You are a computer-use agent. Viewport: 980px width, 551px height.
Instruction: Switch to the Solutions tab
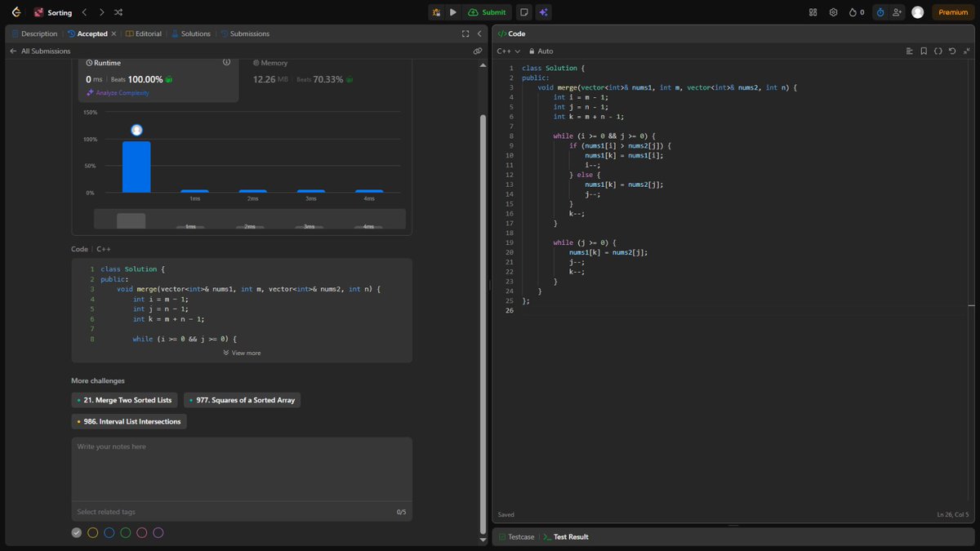[x=191, y=33]
